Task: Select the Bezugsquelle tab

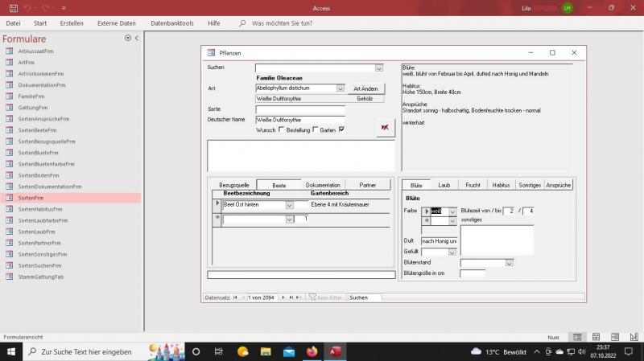Action: coord(234,185)
